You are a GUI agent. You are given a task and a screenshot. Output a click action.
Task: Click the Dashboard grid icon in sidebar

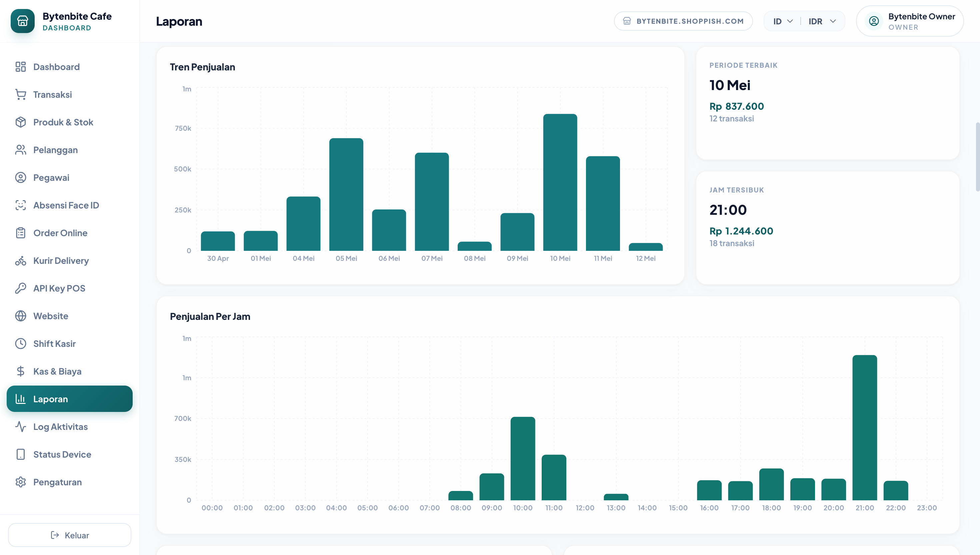(21, 67)
